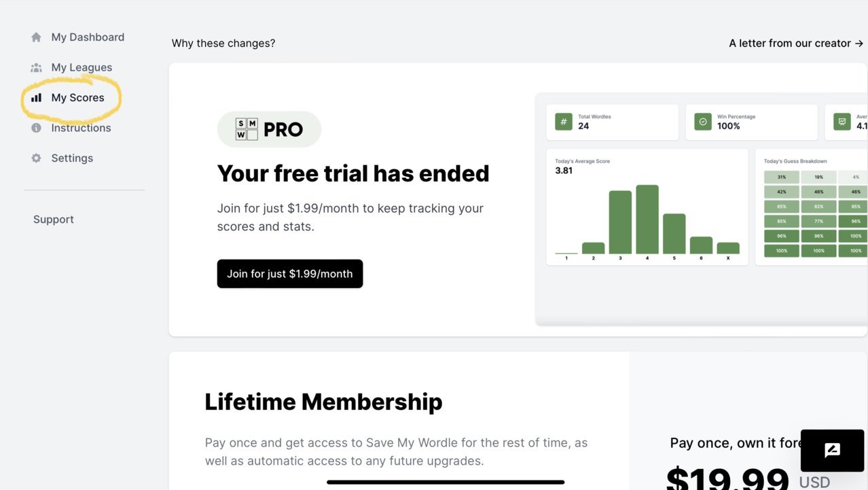Open the chat widget icon
The width and height of the screenshot is (868, 490).
pyautogui.click(x=832, y=451)
